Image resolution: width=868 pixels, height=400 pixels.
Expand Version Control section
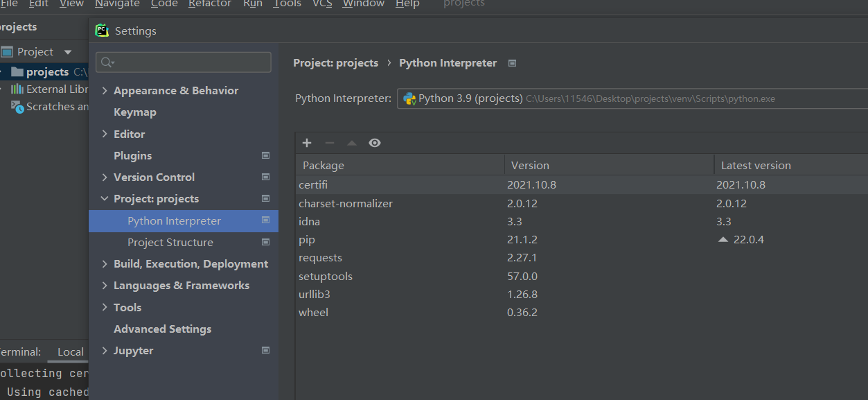tap(105, 177)
